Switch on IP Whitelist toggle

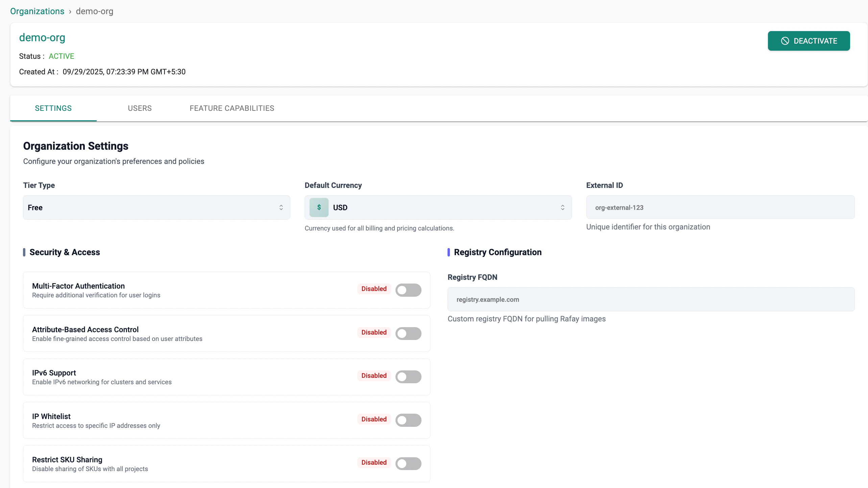(408, 420)
